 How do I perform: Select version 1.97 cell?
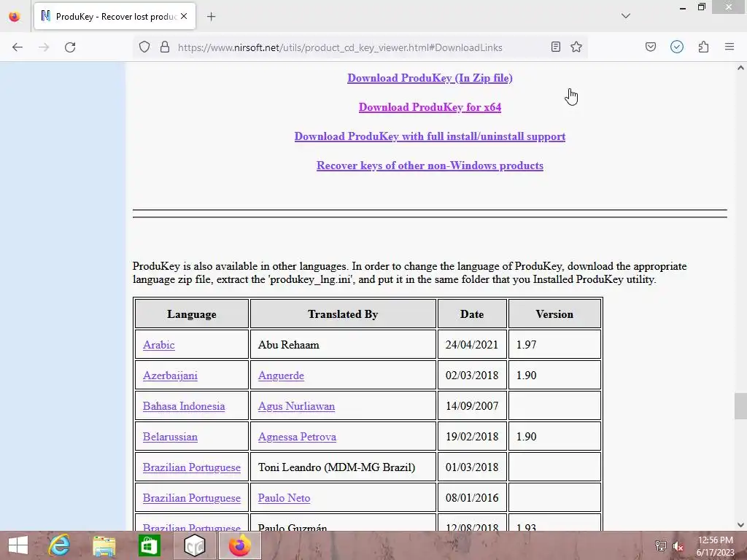pos(554,345)
